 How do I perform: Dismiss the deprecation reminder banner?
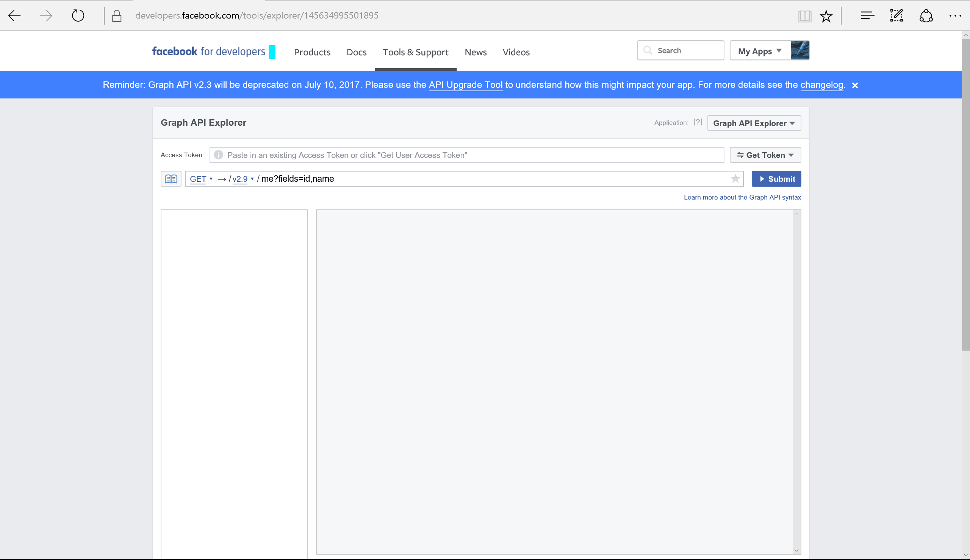pyautogui.click(x=855, y=86)
